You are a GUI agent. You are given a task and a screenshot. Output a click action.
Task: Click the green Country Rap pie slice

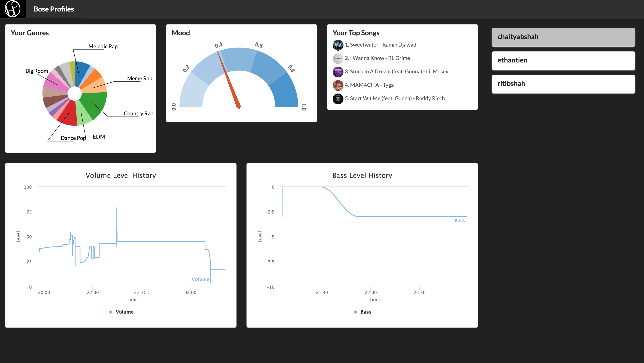pyautogui.click(x=95, y=104)
